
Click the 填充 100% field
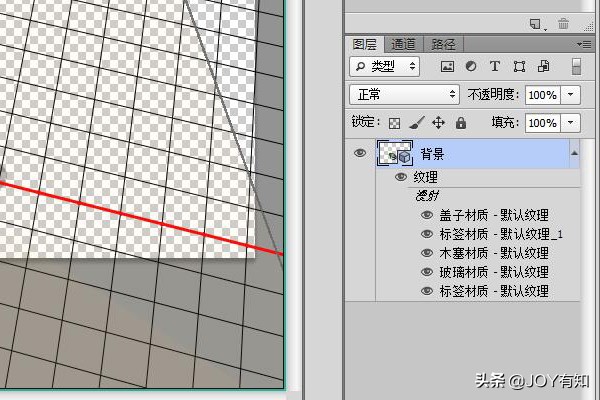pos(543,123)
